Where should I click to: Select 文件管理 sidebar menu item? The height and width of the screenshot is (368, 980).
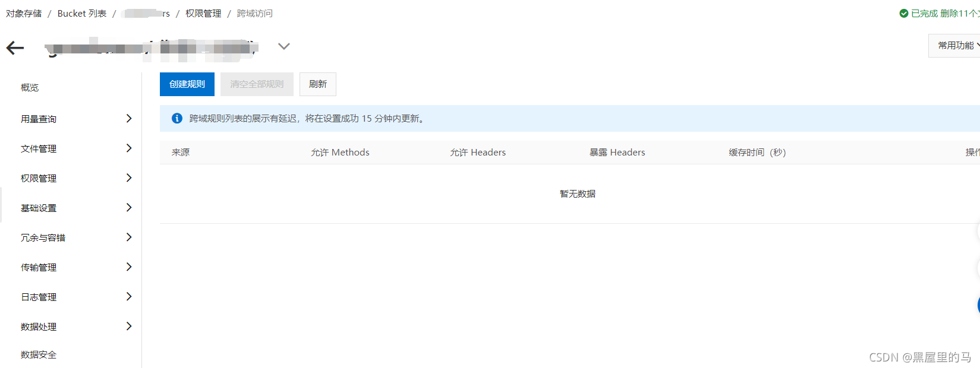[x=39, y=148]
